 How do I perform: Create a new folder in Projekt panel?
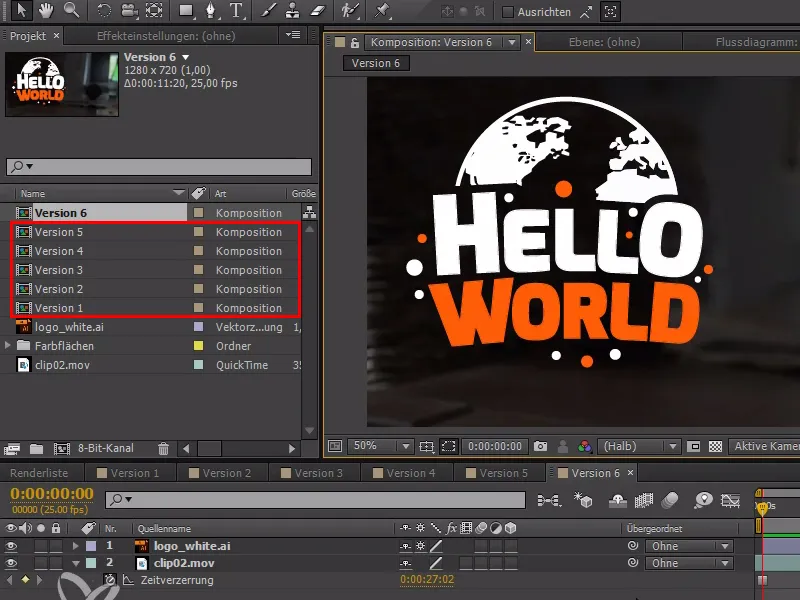pyautogui.click(x=36, y=449)
